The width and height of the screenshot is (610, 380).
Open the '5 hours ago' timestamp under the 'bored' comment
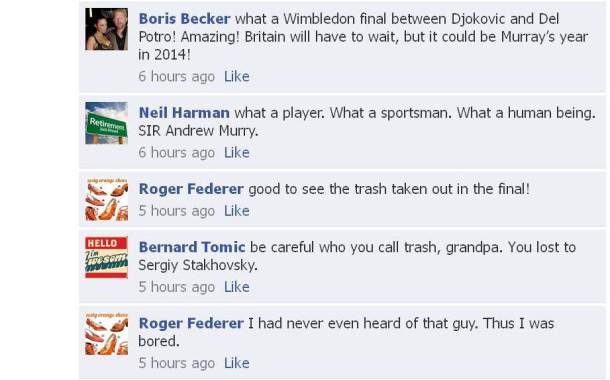(177, 363)
